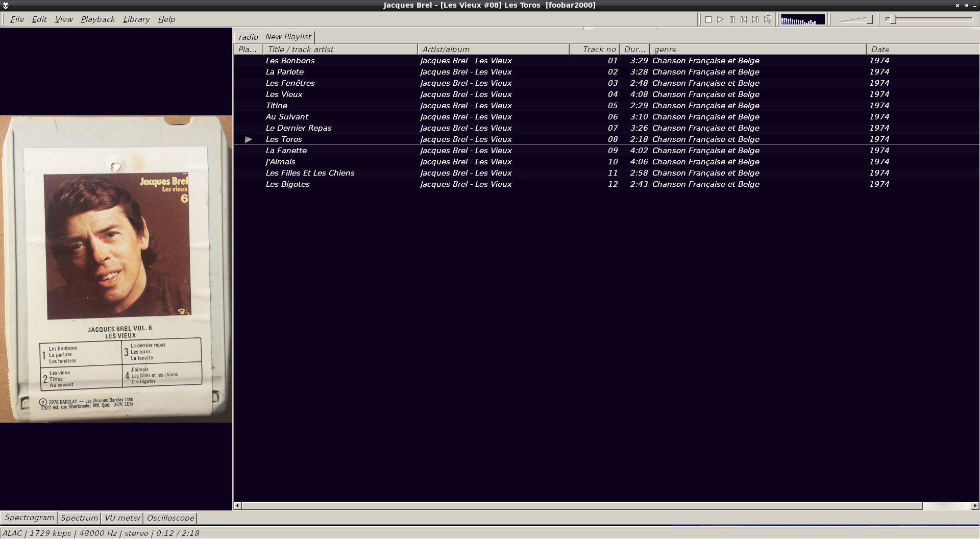Click the genre cell of La Fanette
980x539 pixels.
coord(706,151)
